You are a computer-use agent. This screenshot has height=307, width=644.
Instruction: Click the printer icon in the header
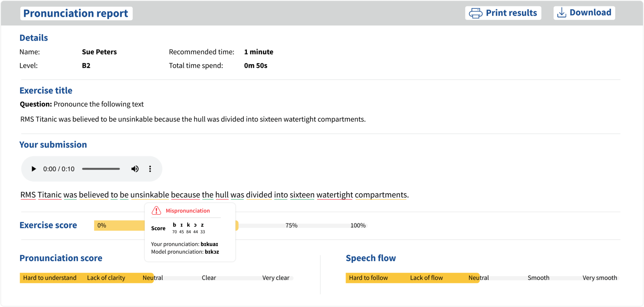475,13
